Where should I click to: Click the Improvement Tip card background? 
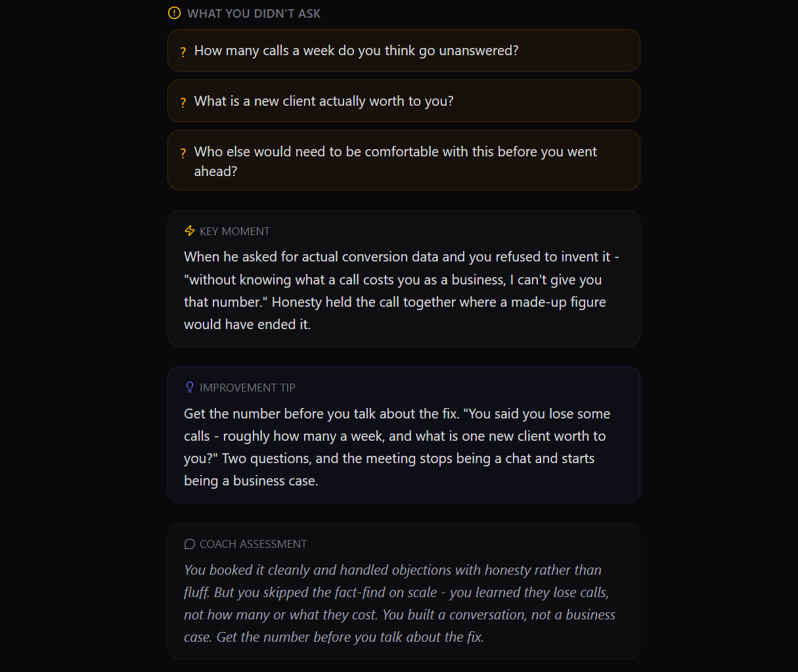click(x=404, y=435)
